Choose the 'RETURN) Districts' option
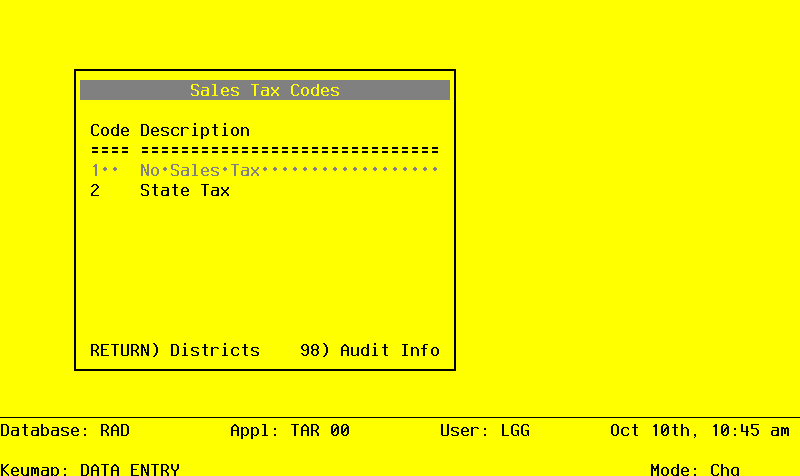Screen dimensions: 800x476 pyautogui.click(x=175, y=350)
